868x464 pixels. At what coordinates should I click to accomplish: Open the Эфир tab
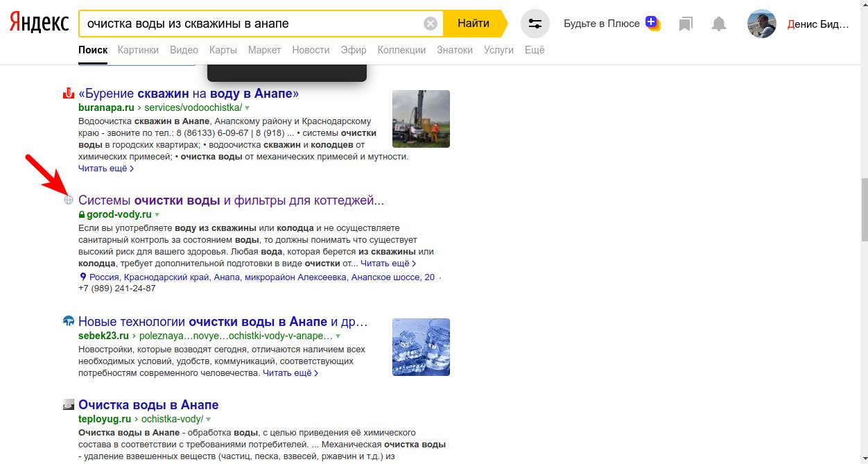tap(354, 50)
